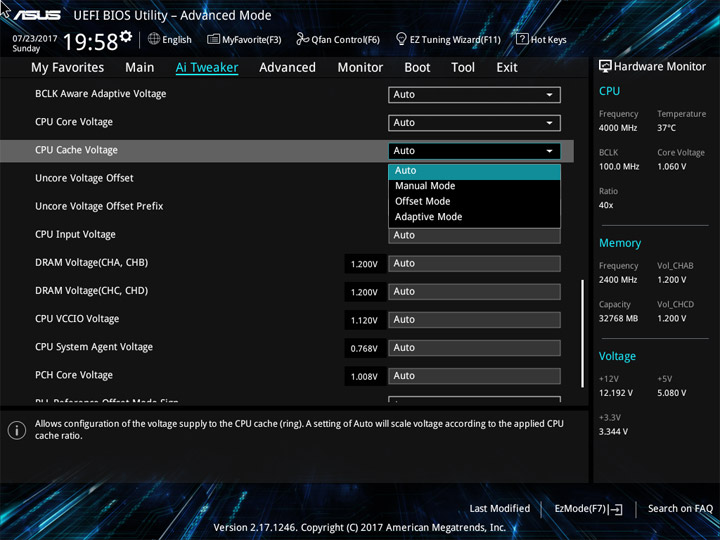This screenshot has width=720, height=540.
Task: Select BCLK Aware Adaptive Voltage label
Action: [101, 94]
